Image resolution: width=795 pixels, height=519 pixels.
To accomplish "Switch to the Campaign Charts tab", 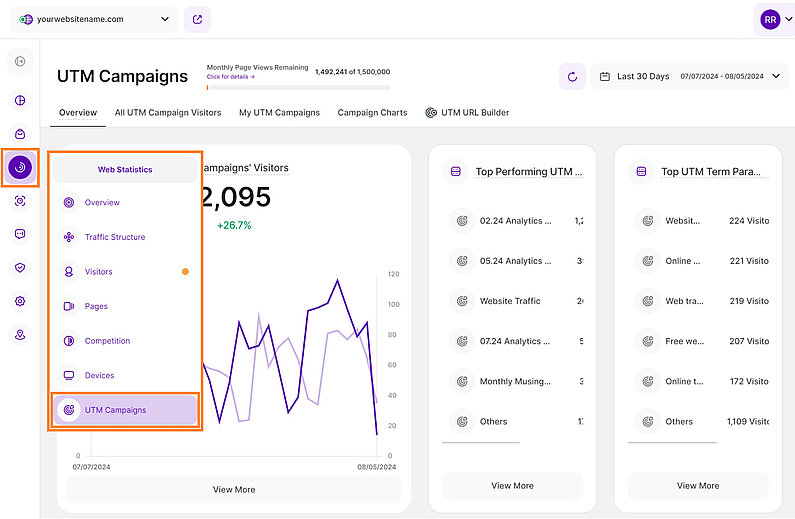I will click(x=372, y=113).
